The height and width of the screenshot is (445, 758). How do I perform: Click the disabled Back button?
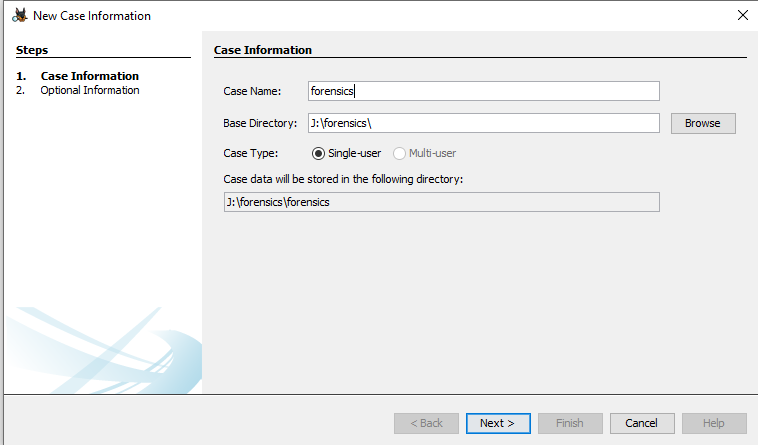pyautogui.click(x=426, y=423)
